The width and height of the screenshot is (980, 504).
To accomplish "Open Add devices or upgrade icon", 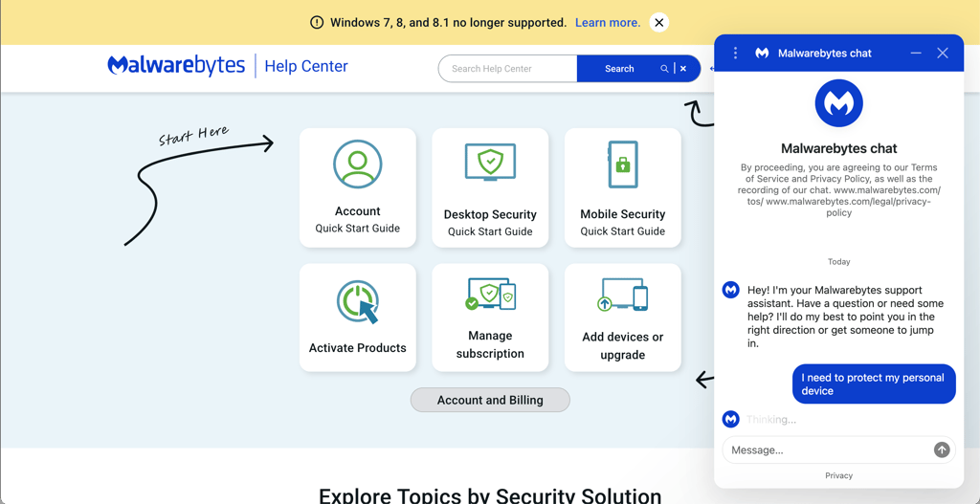I will tap(622, 295).
